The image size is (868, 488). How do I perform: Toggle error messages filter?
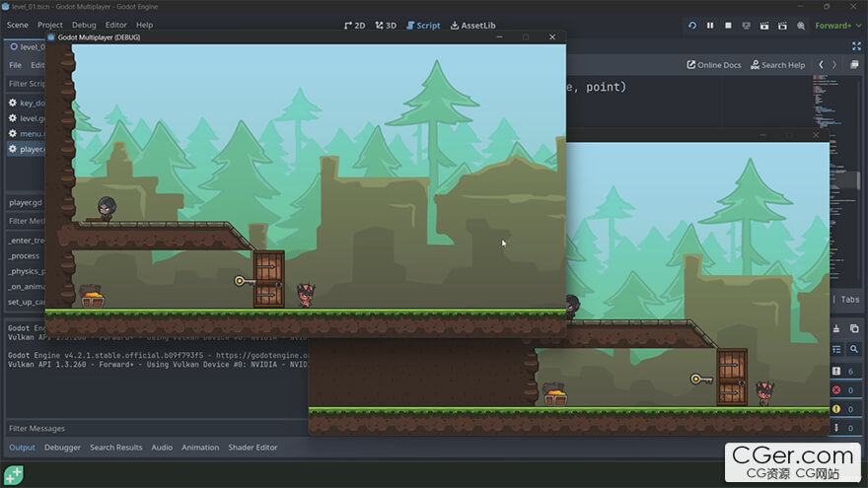click(844, 390)
